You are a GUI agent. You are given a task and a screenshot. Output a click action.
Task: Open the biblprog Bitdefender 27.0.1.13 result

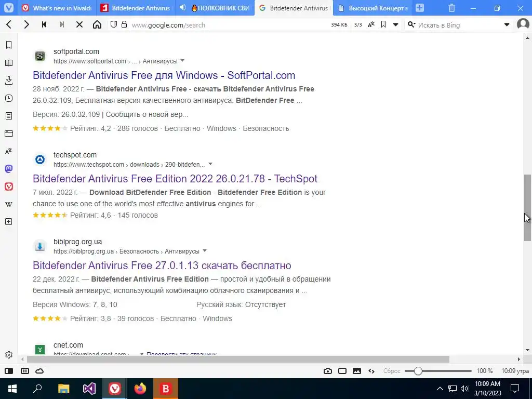click(162, 265)
